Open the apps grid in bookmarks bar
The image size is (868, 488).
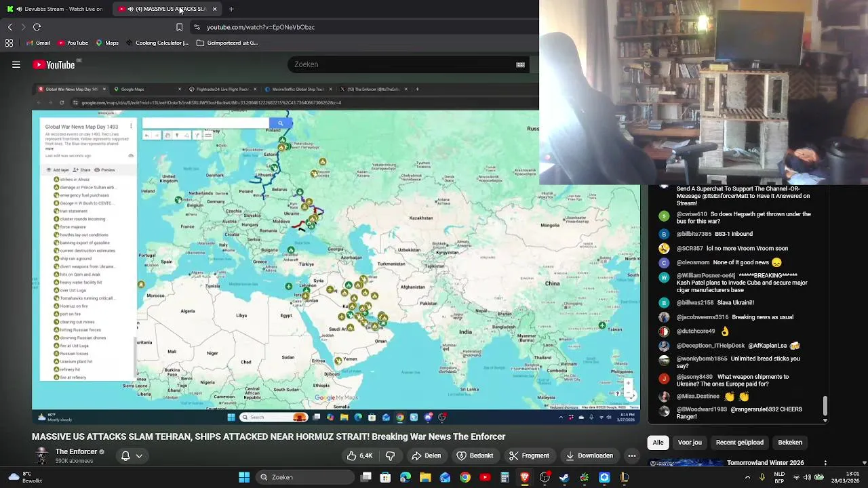[9, 43]
